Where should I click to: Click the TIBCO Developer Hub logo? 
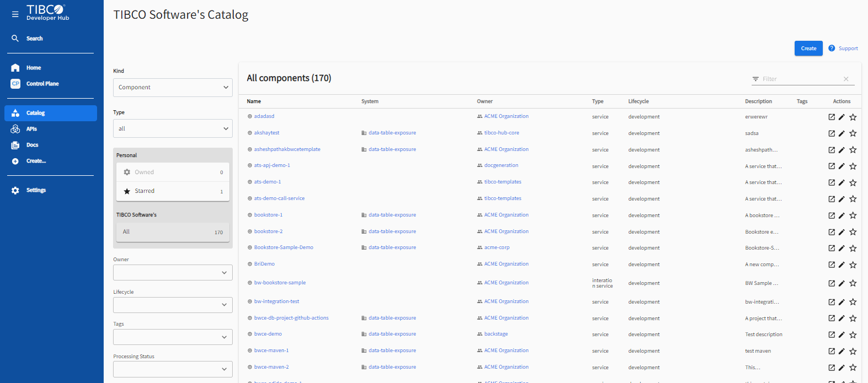coord(47,12)
